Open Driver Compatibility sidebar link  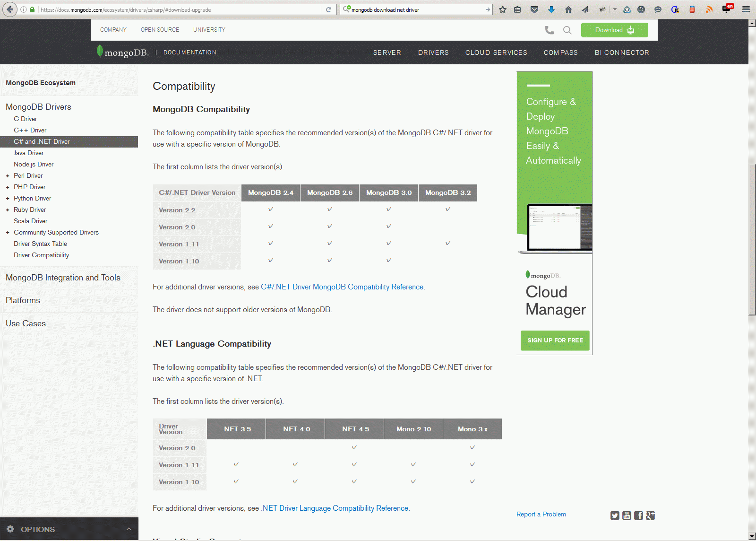click(x=42, y=255)
